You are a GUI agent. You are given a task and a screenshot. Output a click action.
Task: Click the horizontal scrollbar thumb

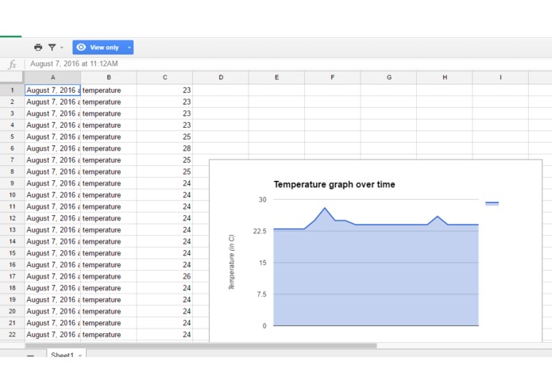pyautogui.click(x=201, y=346)
